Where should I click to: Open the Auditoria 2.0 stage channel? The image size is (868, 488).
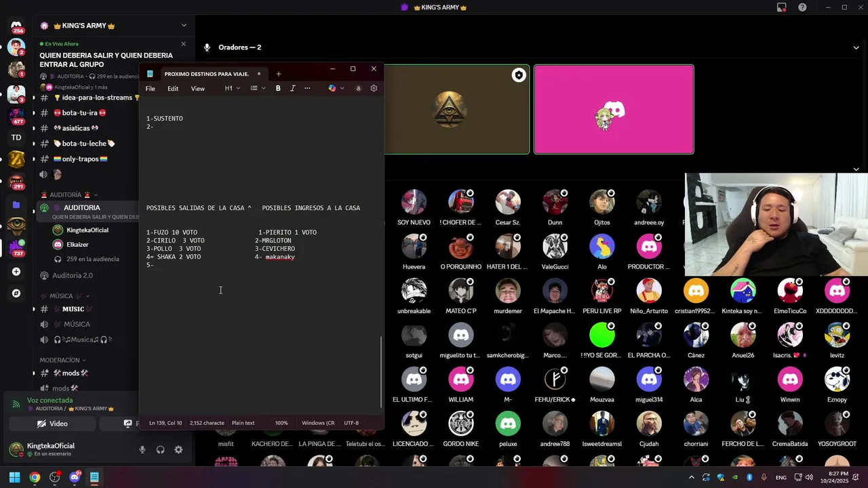[73, 276]
